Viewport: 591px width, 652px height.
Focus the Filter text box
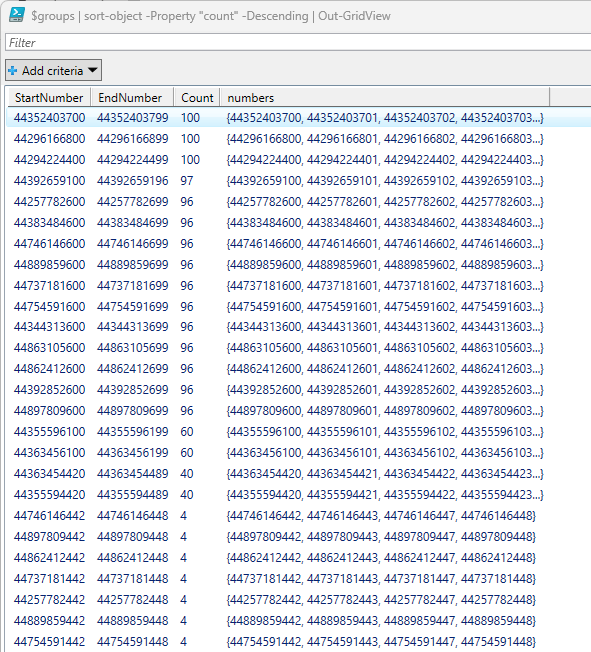coord(298,42)
